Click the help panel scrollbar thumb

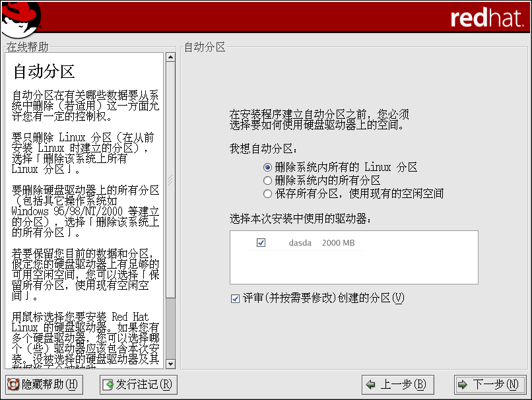[x=171, y=180]
